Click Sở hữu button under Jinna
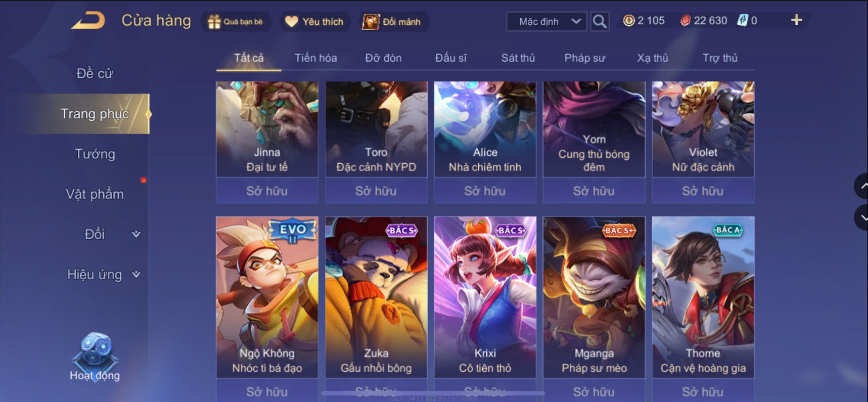 click(267, 191)
